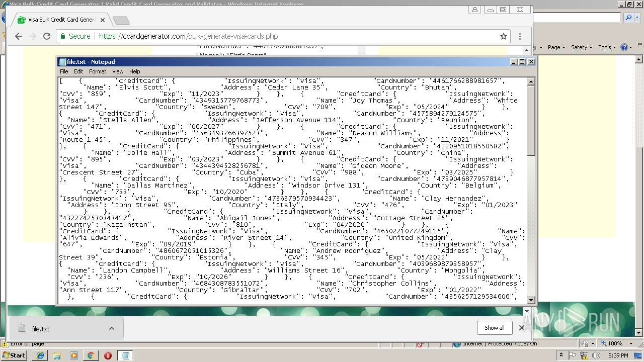Click the Notepad scroll up arrow
Viewport: 644px width, 362px height.
[531, 81]
